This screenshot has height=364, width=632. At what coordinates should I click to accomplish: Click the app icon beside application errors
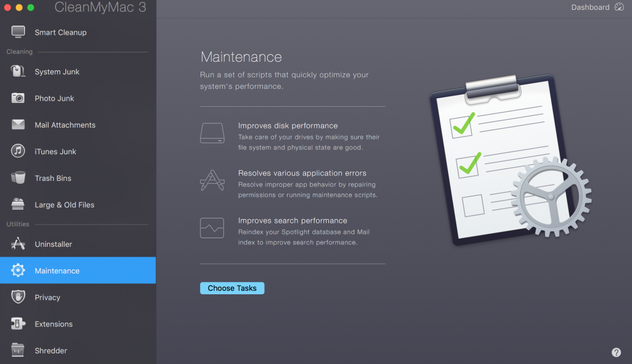click(212, 180)
